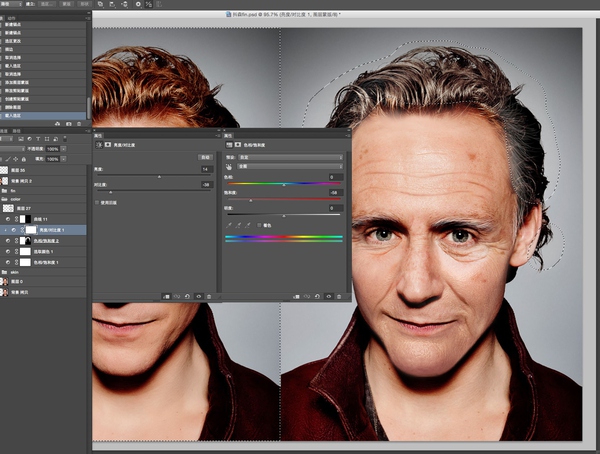This screenshot has width=600, height=454.
Task: Delete the Hue/Saturation adjustment via trash icon
Action: tap(339, 296)
